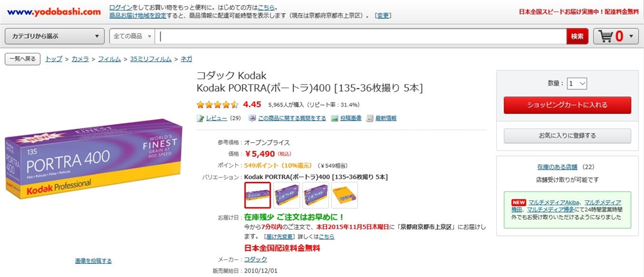Click the product question speech-bubble icon
Screen dimensions: 644x277
252,118
